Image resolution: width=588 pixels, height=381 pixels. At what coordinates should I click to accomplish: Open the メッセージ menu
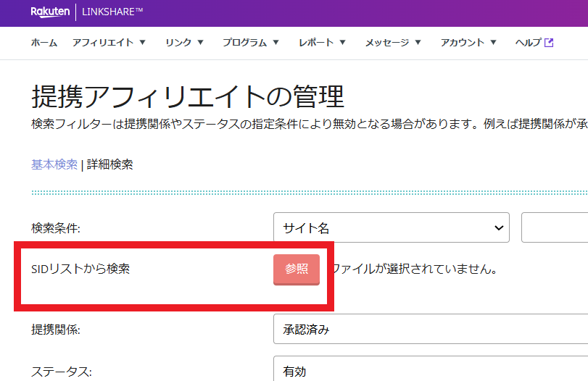tap(393, 43)
